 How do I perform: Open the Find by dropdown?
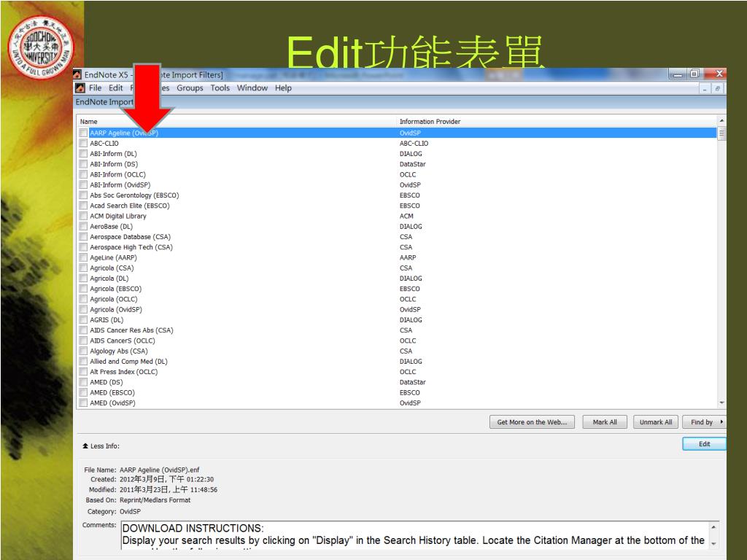pyautogui.click(x=704, y=422)
